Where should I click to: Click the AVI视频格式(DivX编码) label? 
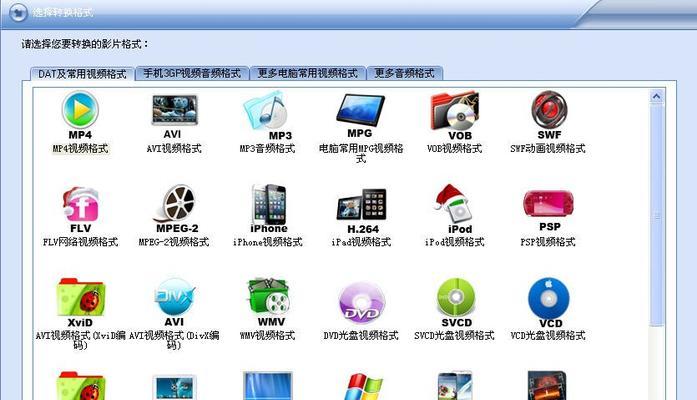coord(174,340)
